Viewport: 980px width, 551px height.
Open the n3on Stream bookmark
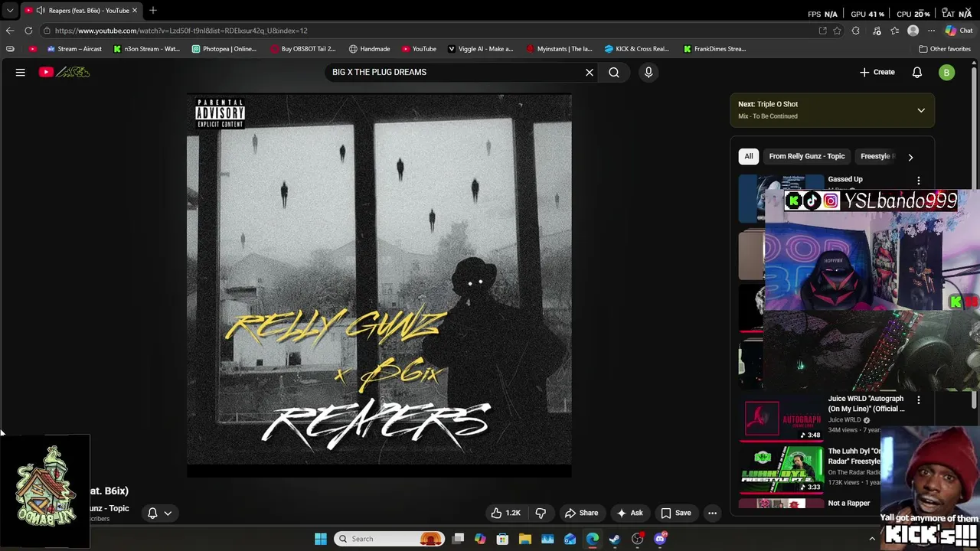(x=146, y=49)
